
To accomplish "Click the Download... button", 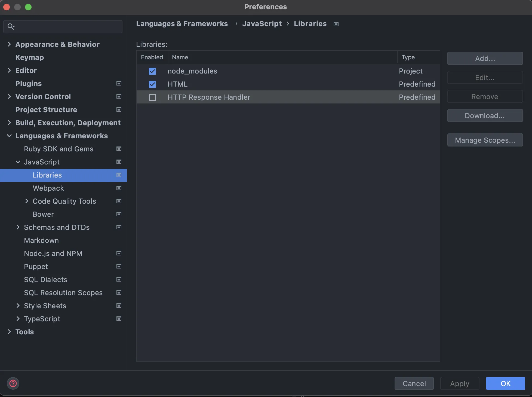I will [485, 116].
